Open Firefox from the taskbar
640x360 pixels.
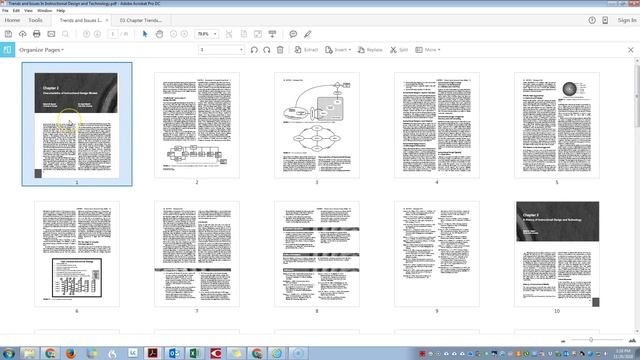pyautogui.click(x=71, y=353)
